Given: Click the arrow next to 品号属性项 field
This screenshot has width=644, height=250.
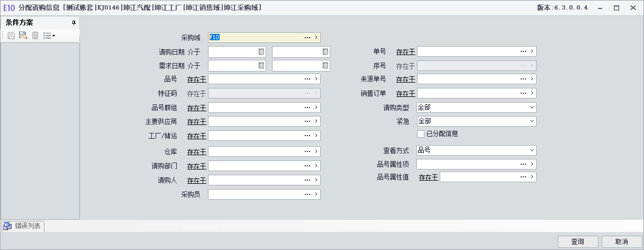Looking at the screenshot, I should point(532,164).
